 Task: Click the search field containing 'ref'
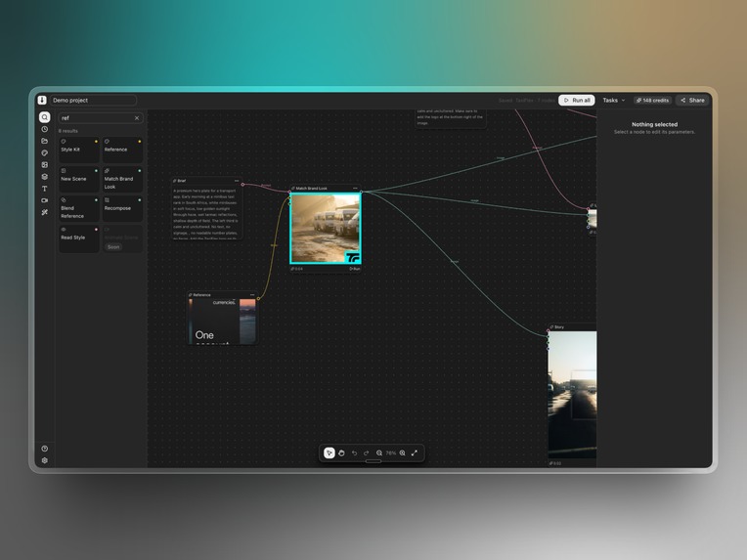[x=101, y=118]
